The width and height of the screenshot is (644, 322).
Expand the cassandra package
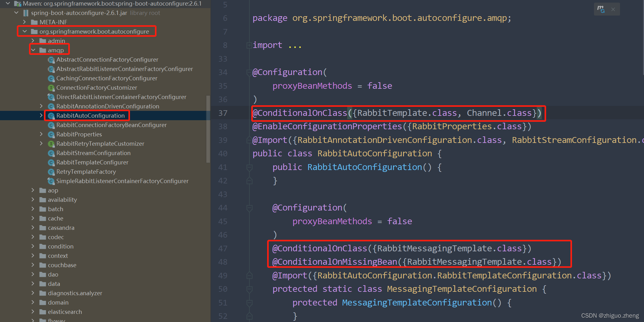pos(33,228)
